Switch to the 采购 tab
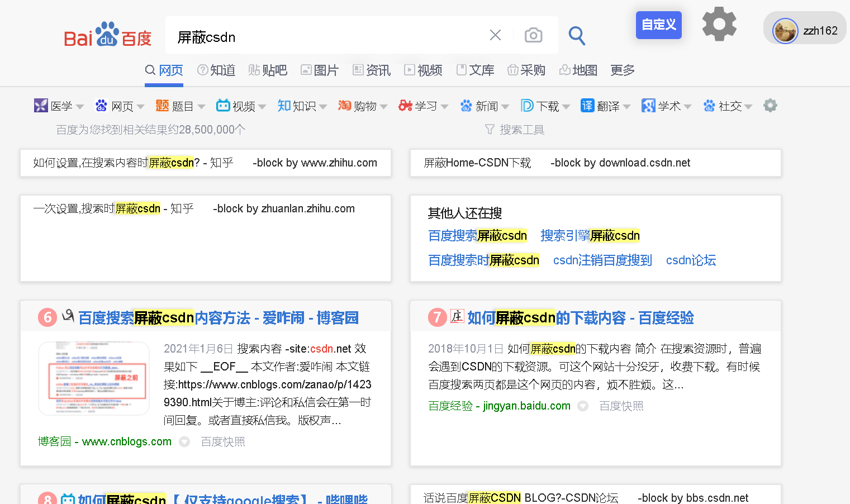 click(x=526, y=70)
